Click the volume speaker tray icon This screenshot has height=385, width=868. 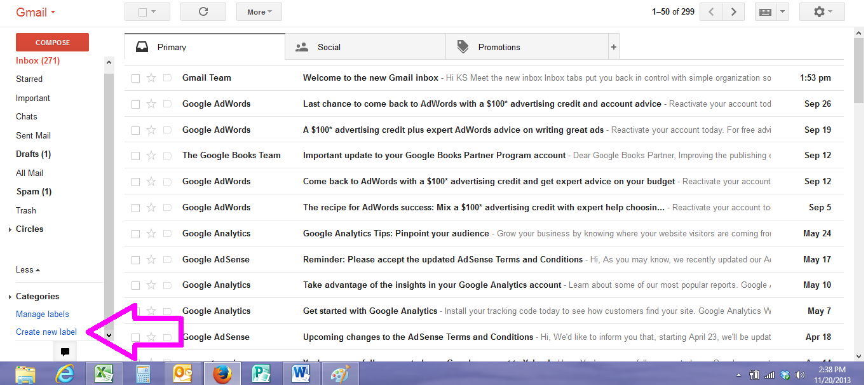[800, 375]
